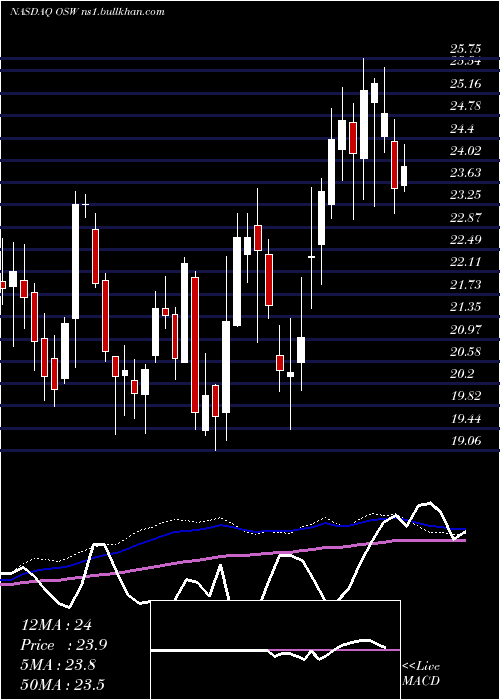This screenshot has height=700, width=500.
Task: Click the 20.2 price axis label
Action: (x=462, y=374)
